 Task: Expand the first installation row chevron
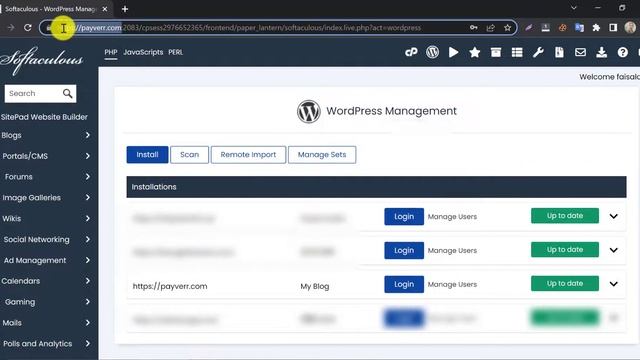click(x=613, y=216)
